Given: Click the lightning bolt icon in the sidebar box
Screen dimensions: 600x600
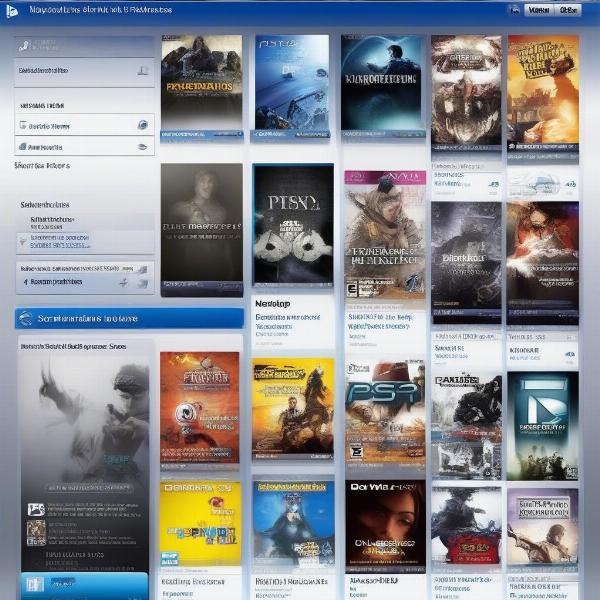Looking at the screenshot, I should pos(123,282).
